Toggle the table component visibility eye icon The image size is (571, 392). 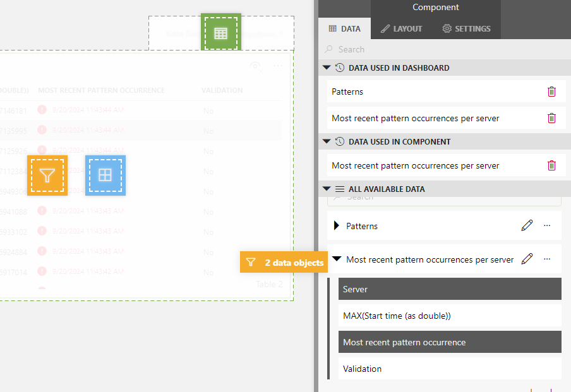(x=256, y=66)
